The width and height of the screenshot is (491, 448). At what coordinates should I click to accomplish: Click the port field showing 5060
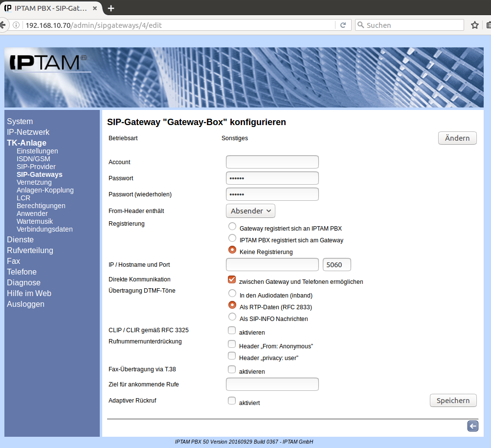coord(337,265)
